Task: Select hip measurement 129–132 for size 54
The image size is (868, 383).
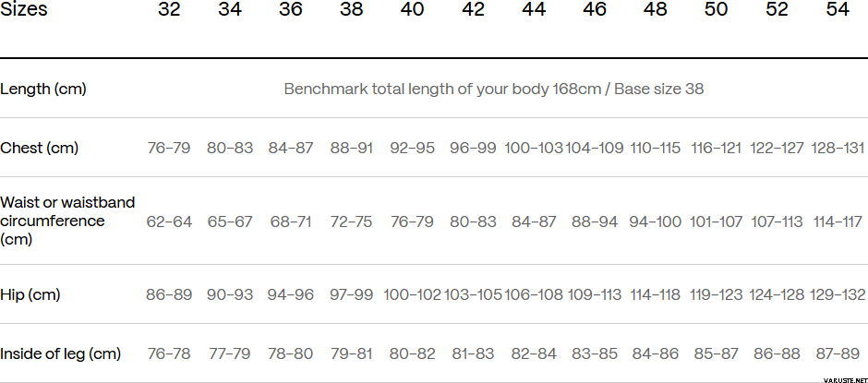Action: (838, 295)
